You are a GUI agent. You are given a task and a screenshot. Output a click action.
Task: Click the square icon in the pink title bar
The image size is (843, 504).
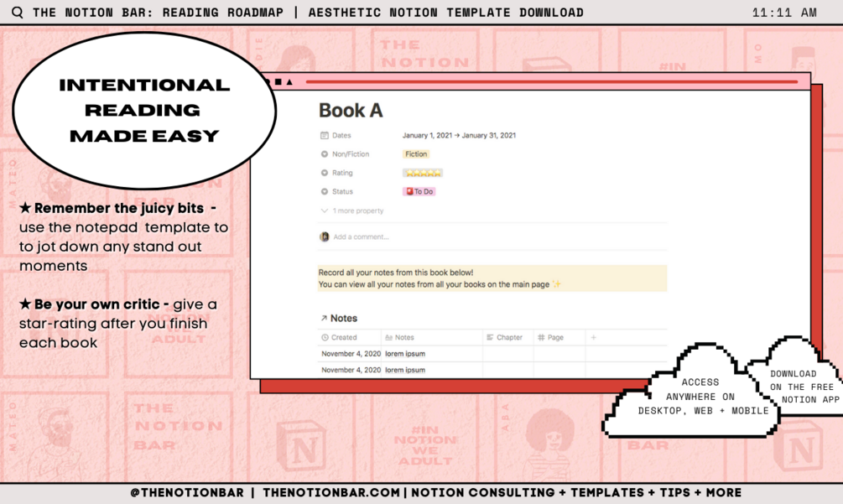(x=278, y=81)
